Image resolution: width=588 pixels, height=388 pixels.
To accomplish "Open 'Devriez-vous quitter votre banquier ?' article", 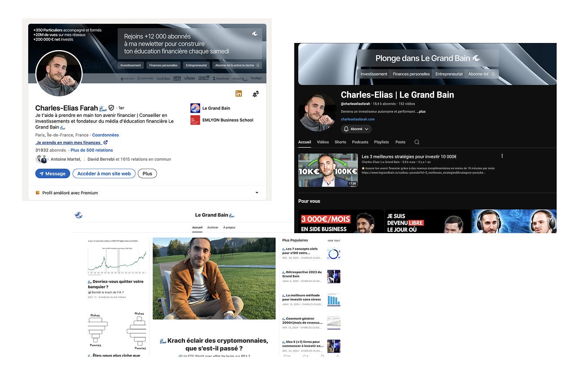I will (x=116, y=284).
